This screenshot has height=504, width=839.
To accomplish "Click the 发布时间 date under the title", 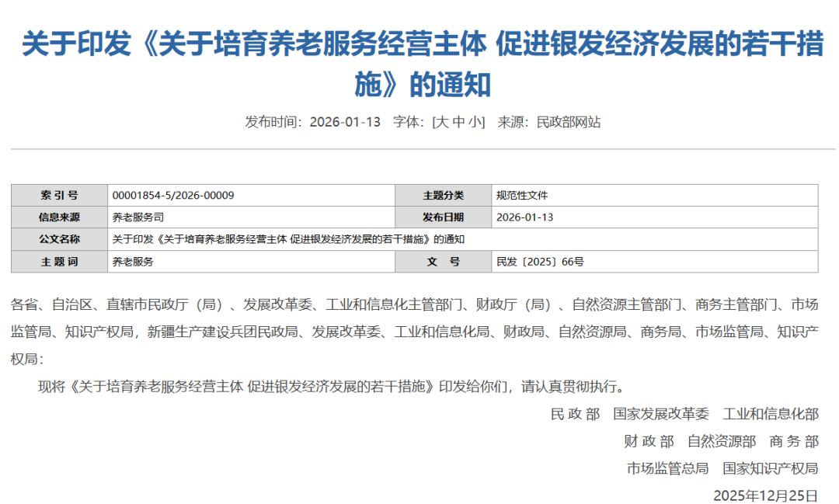I will tap(345, 122).
